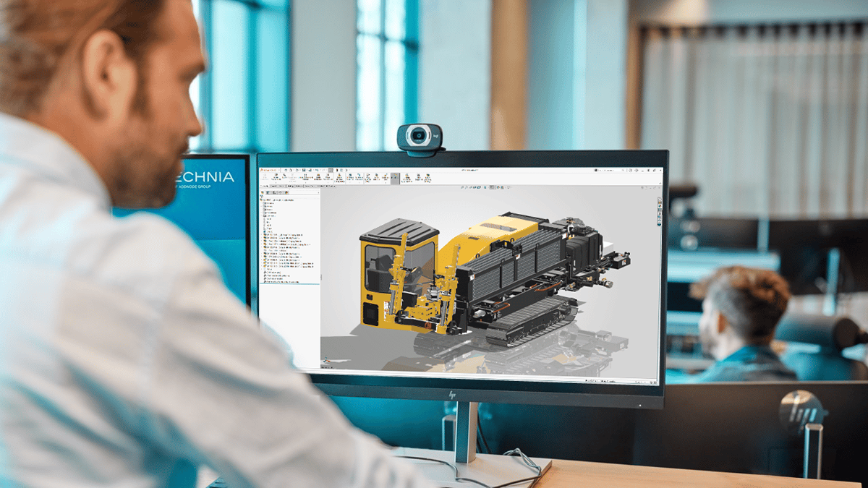This screenshot has width=868, height=488.
Task: Open View Settings monitor icon dropdown
Action: coord(509,187)
